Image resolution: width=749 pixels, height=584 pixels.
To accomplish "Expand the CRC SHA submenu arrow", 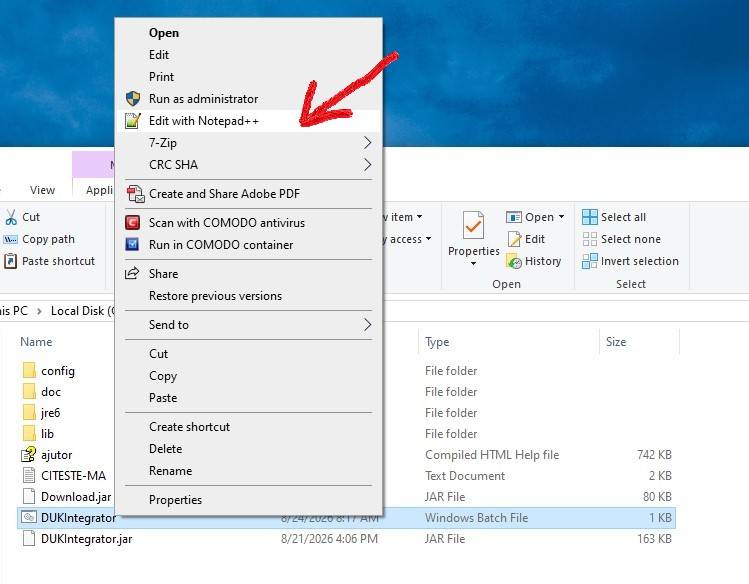I will tap(367, 164).
